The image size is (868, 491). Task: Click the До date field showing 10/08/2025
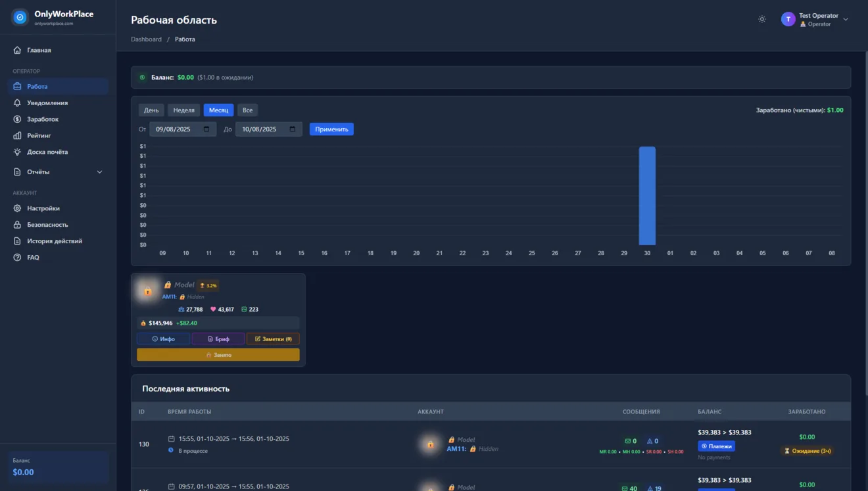pyautogui.click(x=269, y=129)
